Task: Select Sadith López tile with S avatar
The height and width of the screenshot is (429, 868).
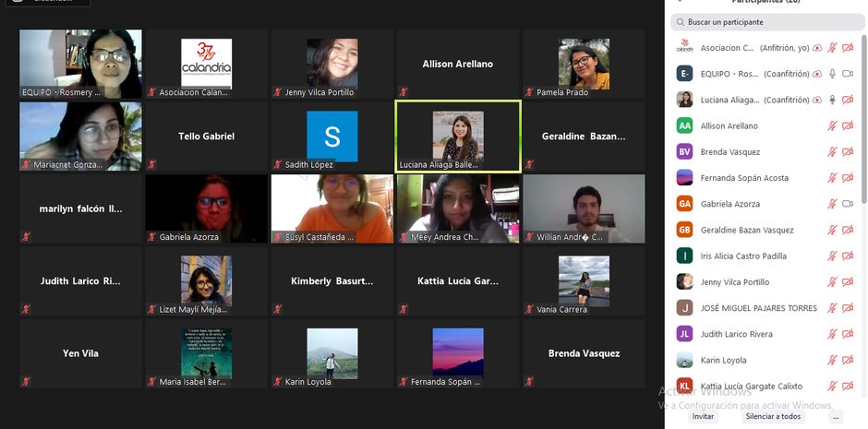Action: coord(332,137)
